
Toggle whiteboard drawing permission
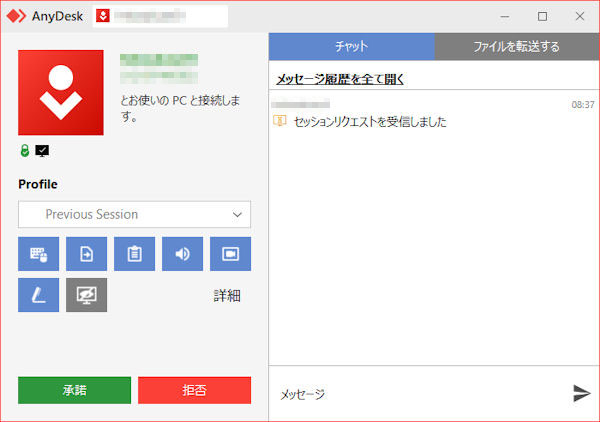click(x=39, y=295)
